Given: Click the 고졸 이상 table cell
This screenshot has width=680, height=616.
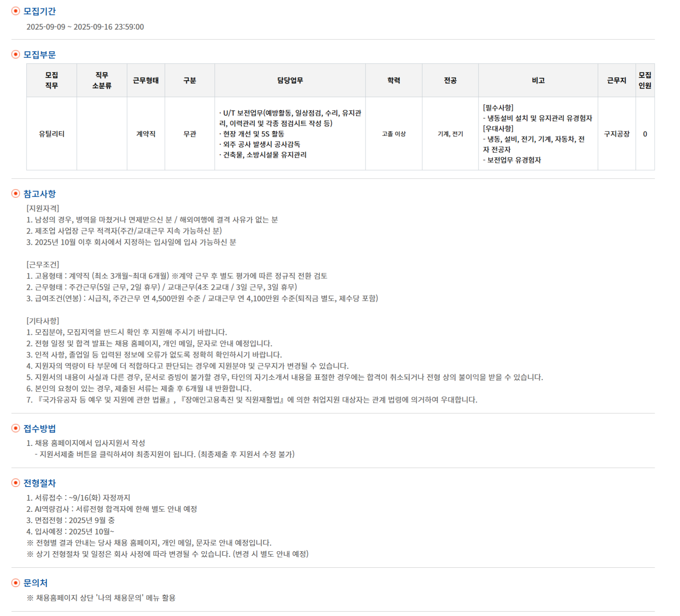Looking at the screenshot, I should (x=394, y=134).
